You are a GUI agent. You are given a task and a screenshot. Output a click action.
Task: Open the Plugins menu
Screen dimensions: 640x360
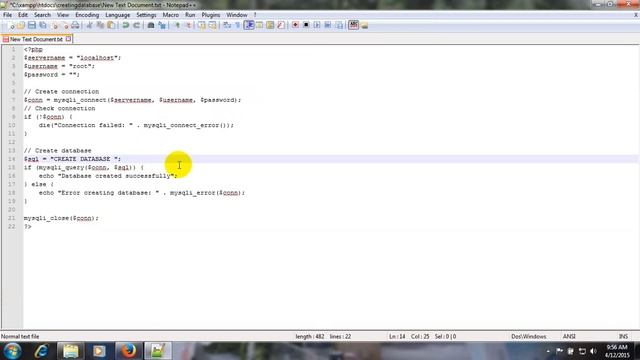211,15
